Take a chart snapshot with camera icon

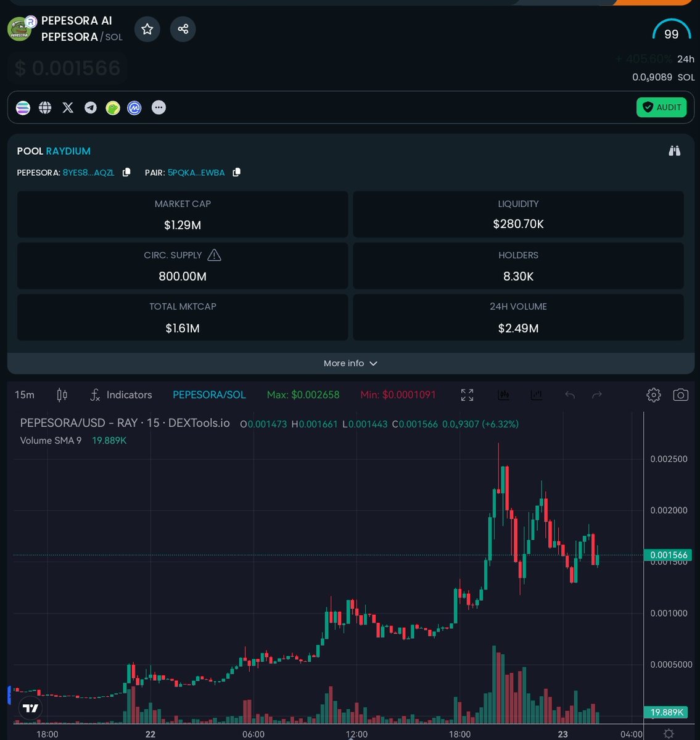point(681,395)
